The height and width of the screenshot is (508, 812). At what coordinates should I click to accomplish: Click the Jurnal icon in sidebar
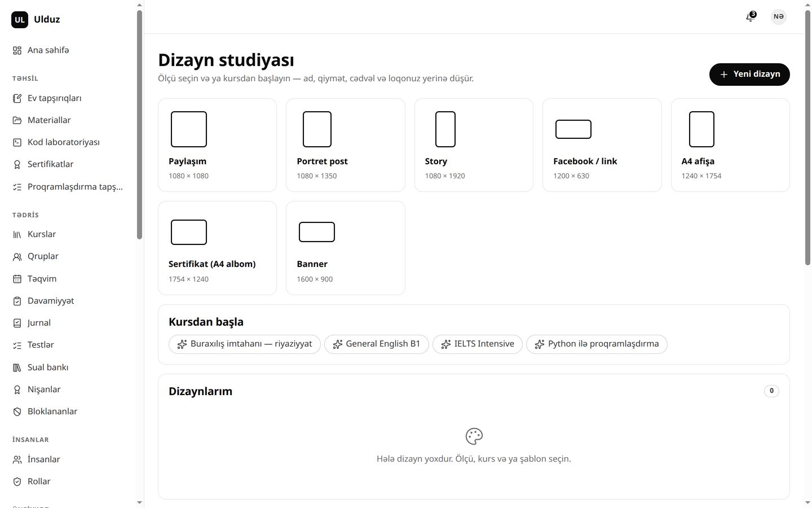coord(17,323)
